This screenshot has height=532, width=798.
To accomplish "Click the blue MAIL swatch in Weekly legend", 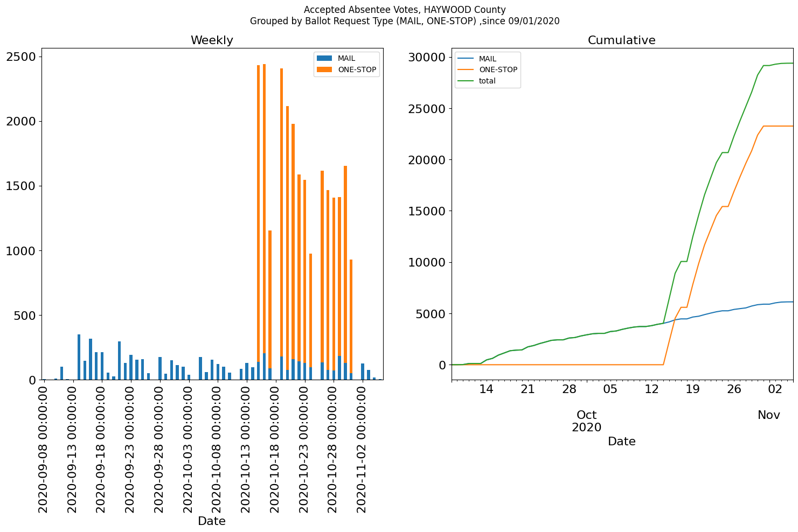I will [x=325, y=59].
